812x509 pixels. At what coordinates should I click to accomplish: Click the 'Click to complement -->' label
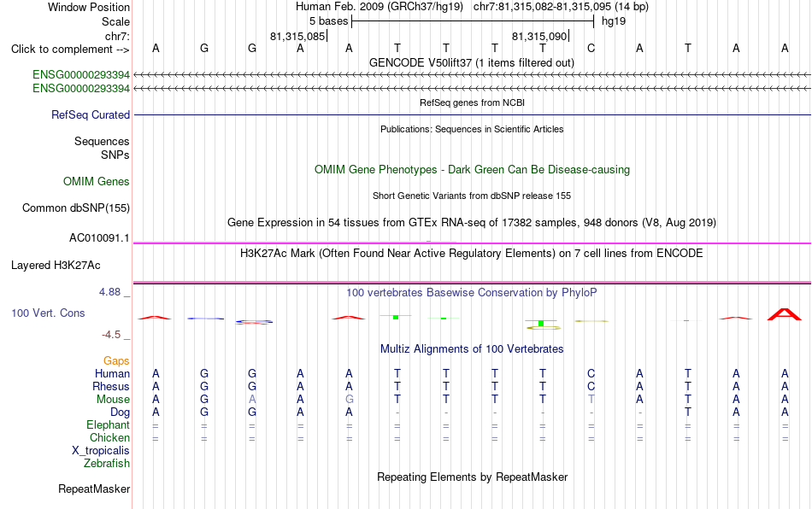tap(70, 50)
